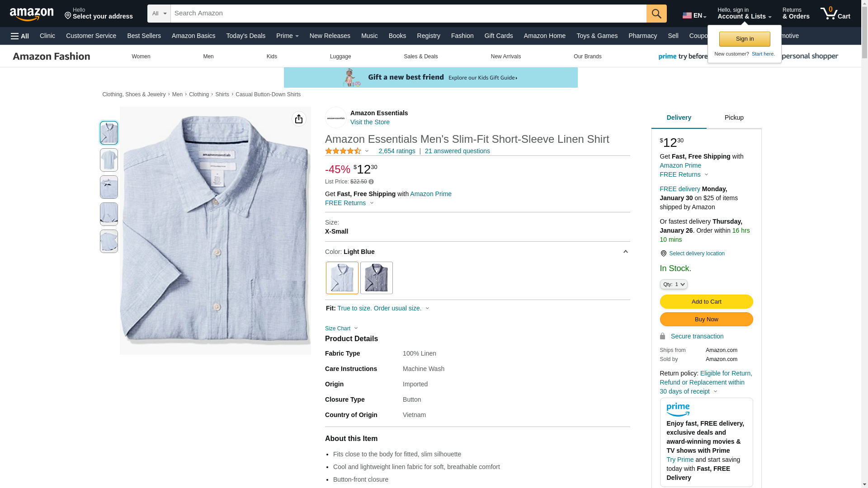Click the Amazon logo home icon
Screen dimensions: 868x488
tap(32, 14)
